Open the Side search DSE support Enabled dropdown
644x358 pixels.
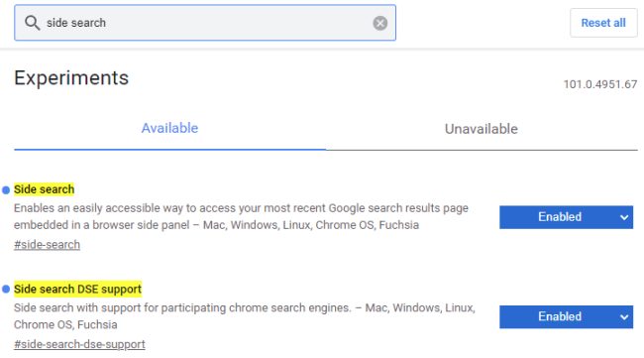pyautogui.click(x=566, y=317)
